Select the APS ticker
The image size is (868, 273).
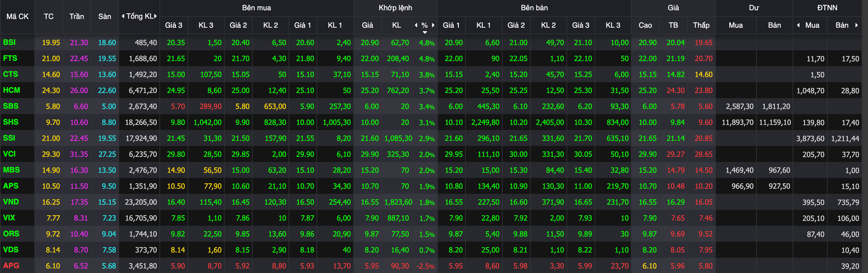(x=11, y=186)
